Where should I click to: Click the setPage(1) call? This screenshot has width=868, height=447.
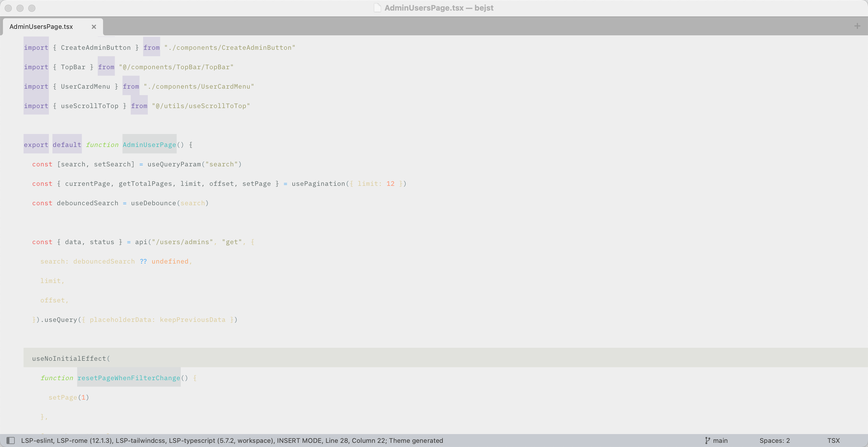pyautogui.click(x=69, y=398)
